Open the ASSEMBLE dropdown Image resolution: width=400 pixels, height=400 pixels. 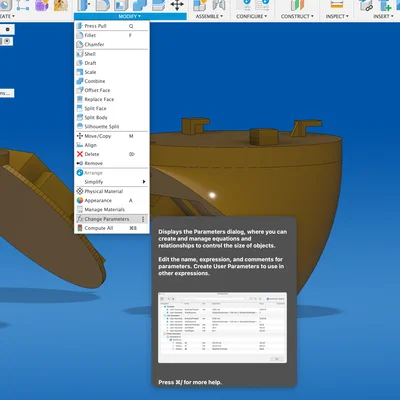point(209,16)
